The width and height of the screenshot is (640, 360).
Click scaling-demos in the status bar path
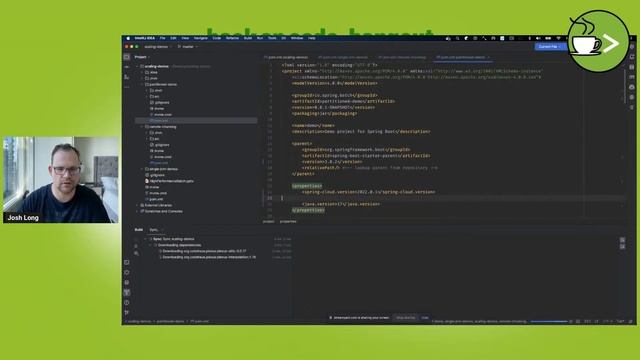point(139,322)
